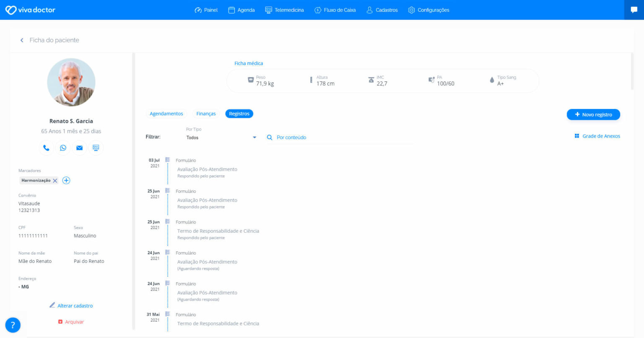Add a new marker with plus icon
644x338 pixels.
[x=66, y=180]
